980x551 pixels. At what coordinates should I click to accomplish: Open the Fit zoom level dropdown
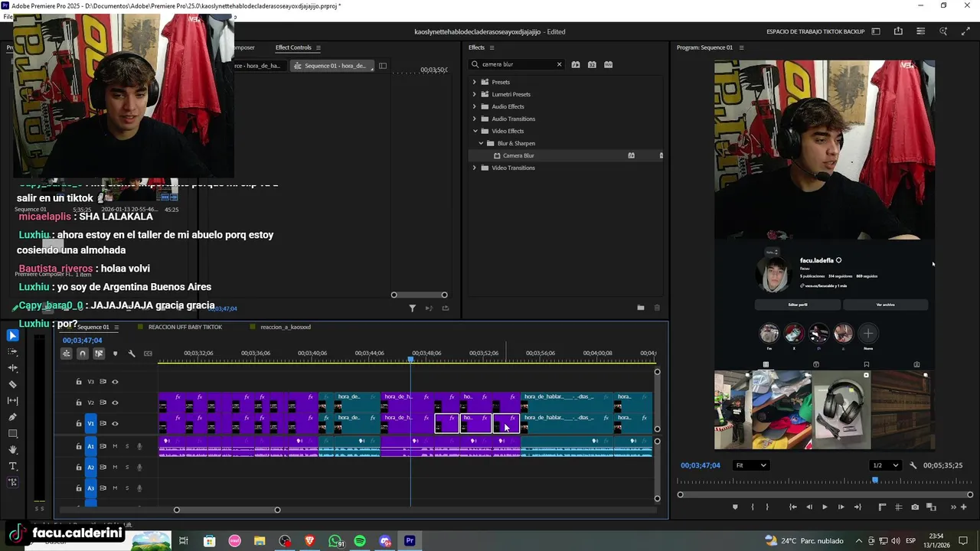point(750,465)
